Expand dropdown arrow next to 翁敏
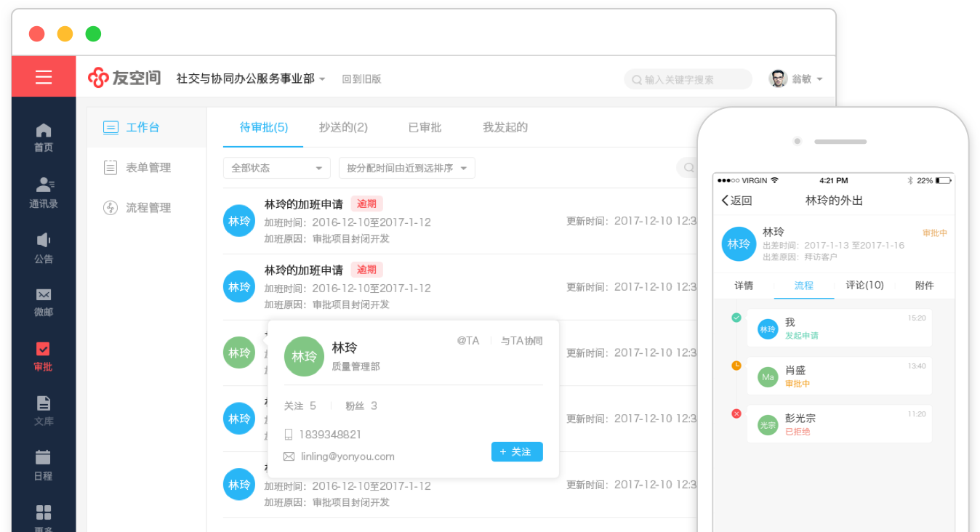Screen dimensions: 980x532 point(819,79)
